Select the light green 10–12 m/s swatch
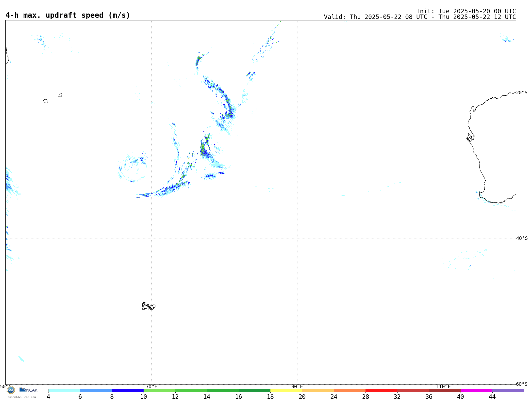Viewport: 532px width, 400px height. tap(159, 391)
